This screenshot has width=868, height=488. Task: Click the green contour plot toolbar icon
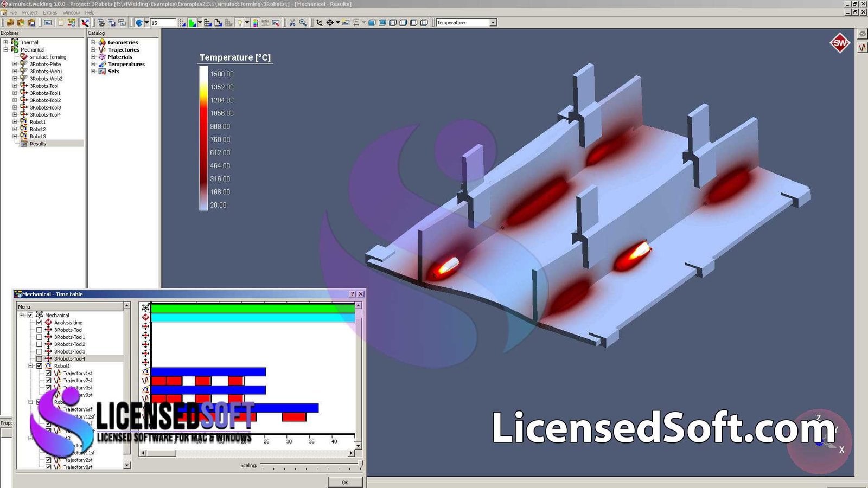(x=192, y=23)
